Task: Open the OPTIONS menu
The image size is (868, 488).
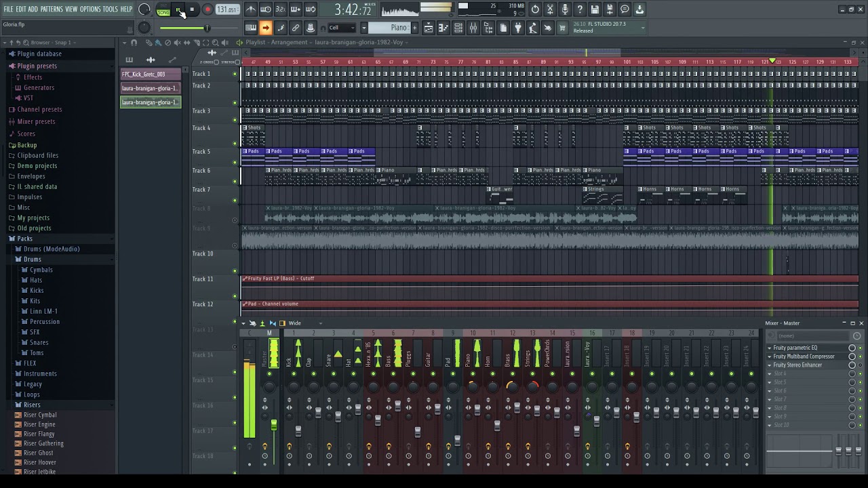Action: tap(90, 9)
